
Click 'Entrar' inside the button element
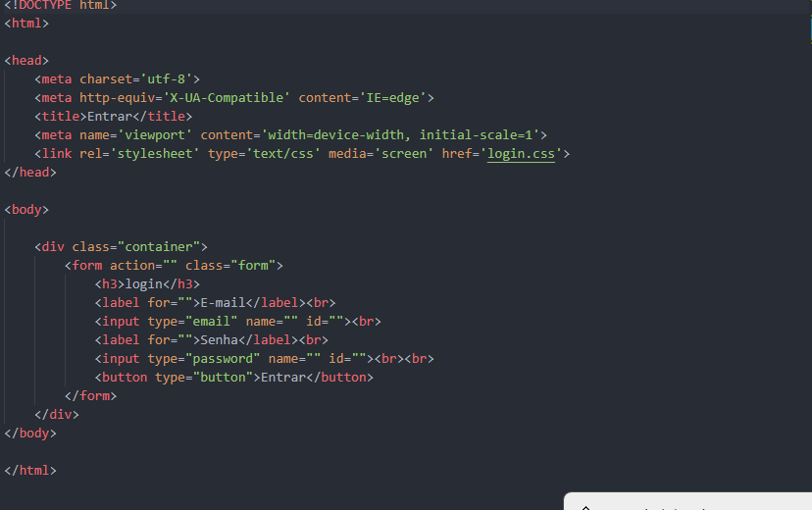[282, 378]
